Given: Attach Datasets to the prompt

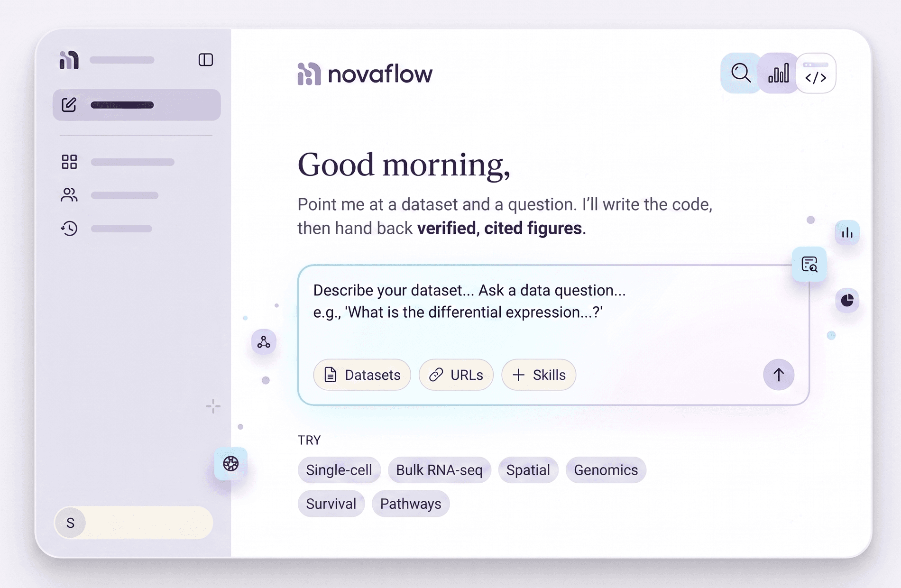Looking at the screenshot, I should tap(362, 375).
